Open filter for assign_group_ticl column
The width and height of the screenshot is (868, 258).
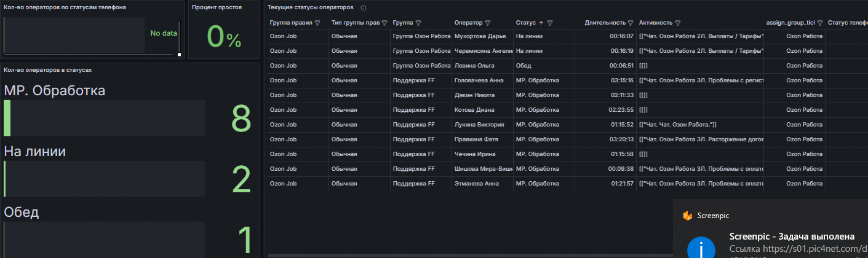(820, 23)
